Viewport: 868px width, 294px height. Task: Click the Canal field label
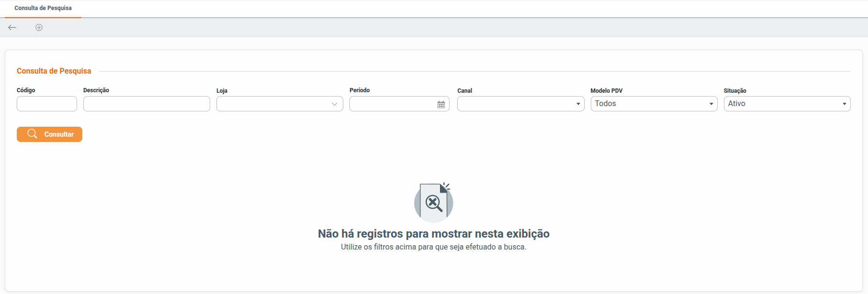464,91
